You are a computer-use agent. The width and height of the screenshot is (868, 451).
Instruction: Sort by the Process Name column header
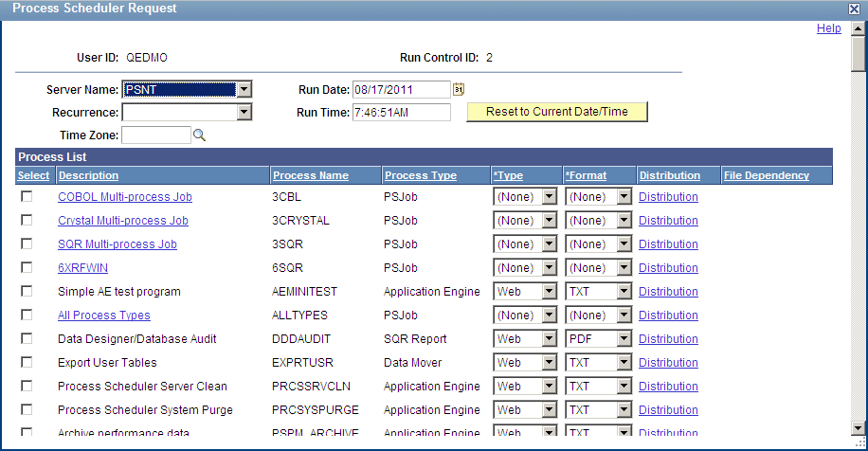[311, 175]
